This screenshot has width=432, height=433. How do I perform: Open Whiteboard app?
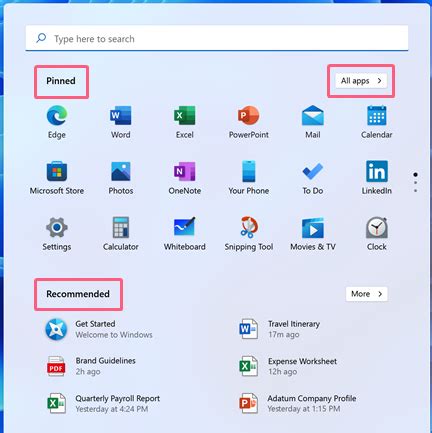click(185, 234)
